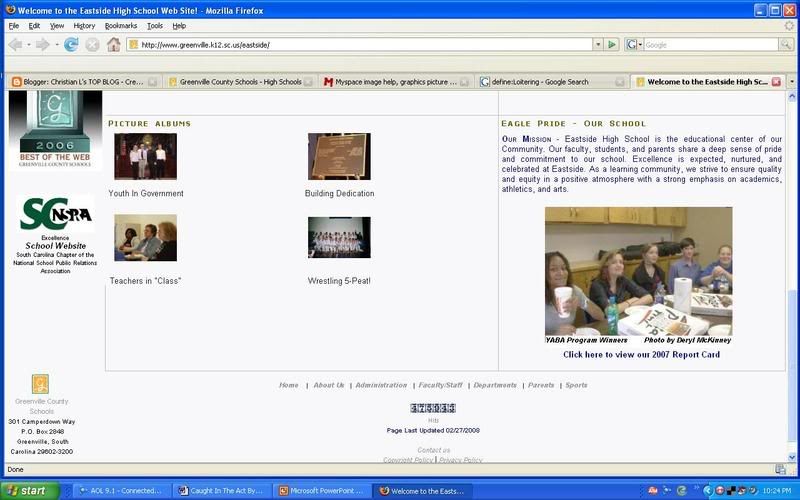Open the View menu
The image size is (800, 500).
(57, 26)
